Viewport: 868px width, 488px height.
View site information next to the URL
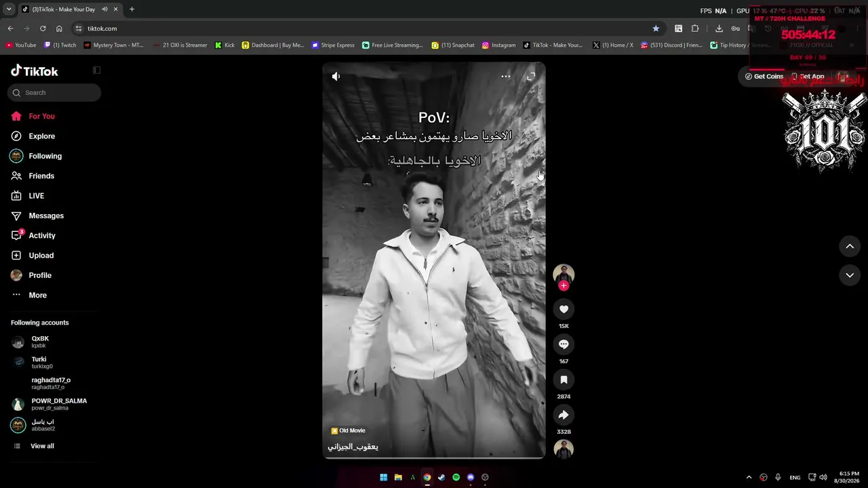click(79, 28)
